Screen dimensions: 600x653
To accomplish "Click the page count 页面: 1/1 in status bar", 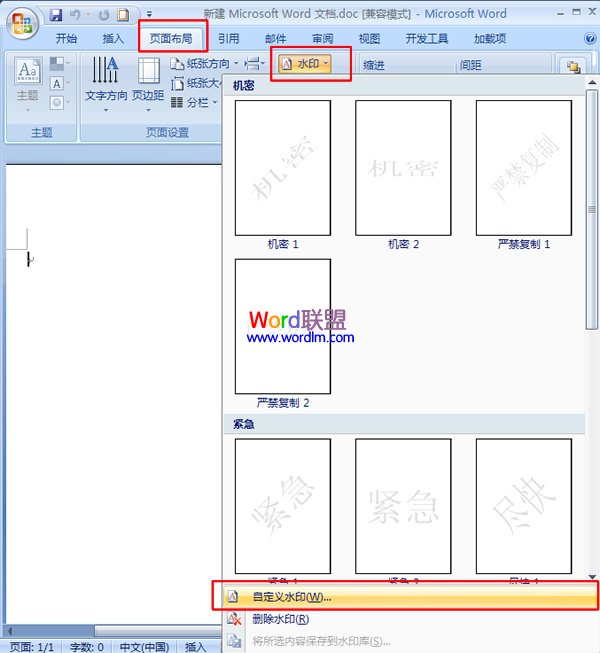I will click(32, 647).
